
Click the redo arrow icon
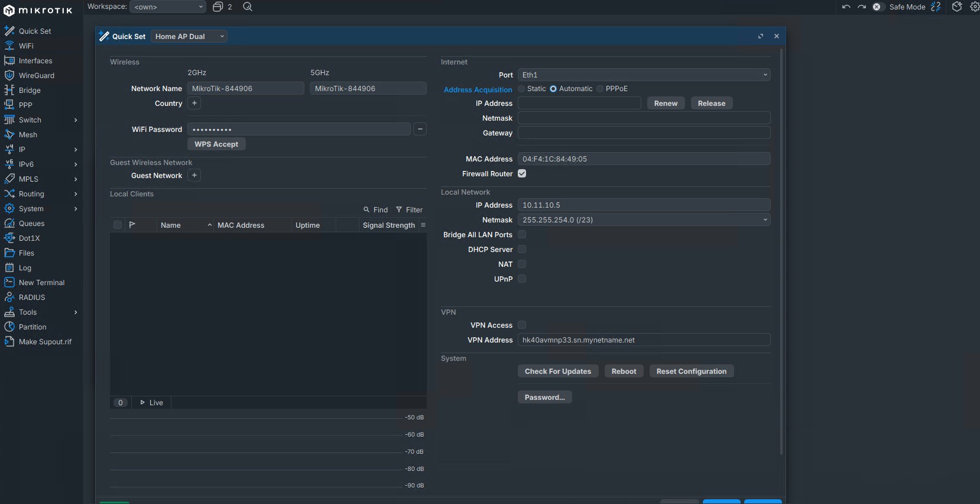click(x=861, y=7)
